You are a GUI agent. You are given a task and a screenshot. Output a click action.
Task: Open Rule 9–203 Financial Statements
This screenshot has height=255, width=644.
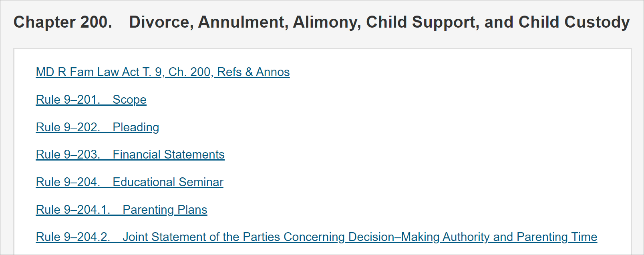130,155
